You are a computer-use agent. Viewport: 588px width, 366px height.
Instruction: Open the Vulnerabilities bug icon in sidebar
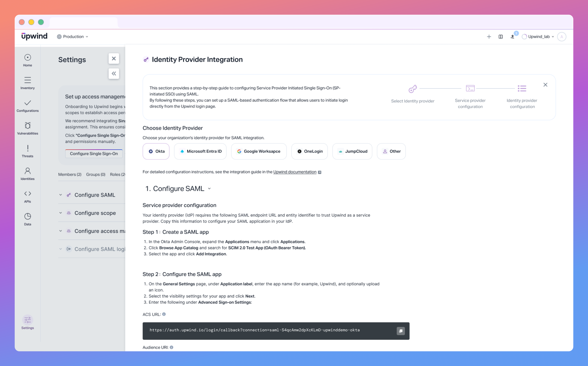point(27,128)
